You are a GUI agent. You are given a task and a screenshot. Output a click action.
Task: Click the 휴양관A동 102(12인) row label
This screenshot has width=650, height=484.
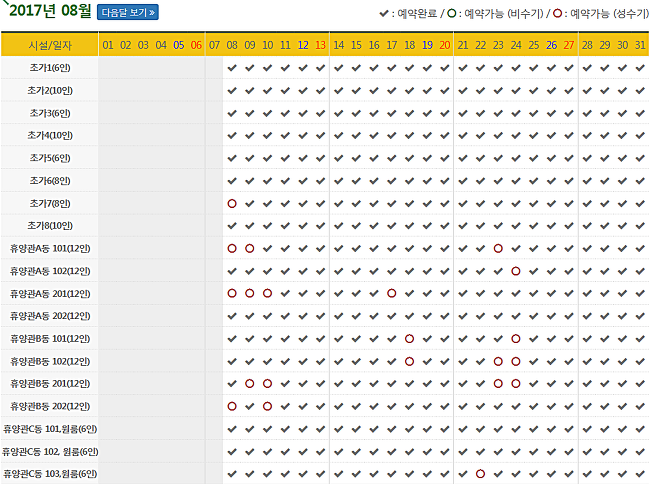[x=50, y=271]
